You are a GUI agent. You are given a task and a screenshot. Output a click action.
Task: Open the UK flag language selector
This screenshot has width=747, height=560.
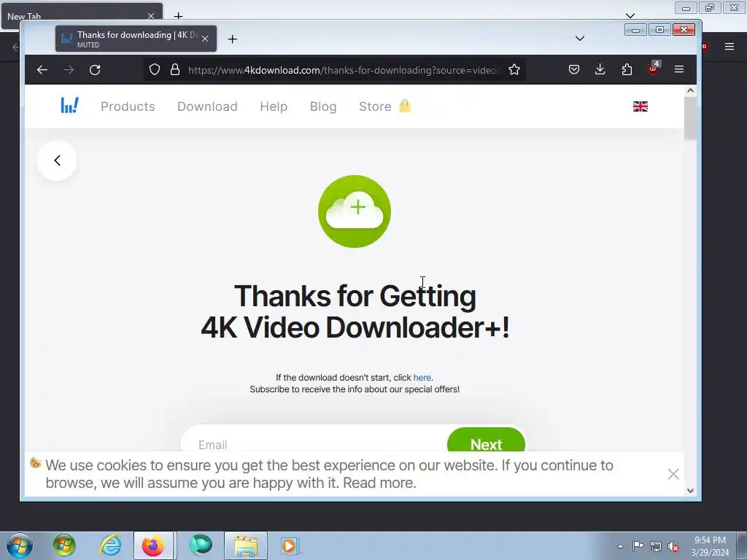pos(640,106)
